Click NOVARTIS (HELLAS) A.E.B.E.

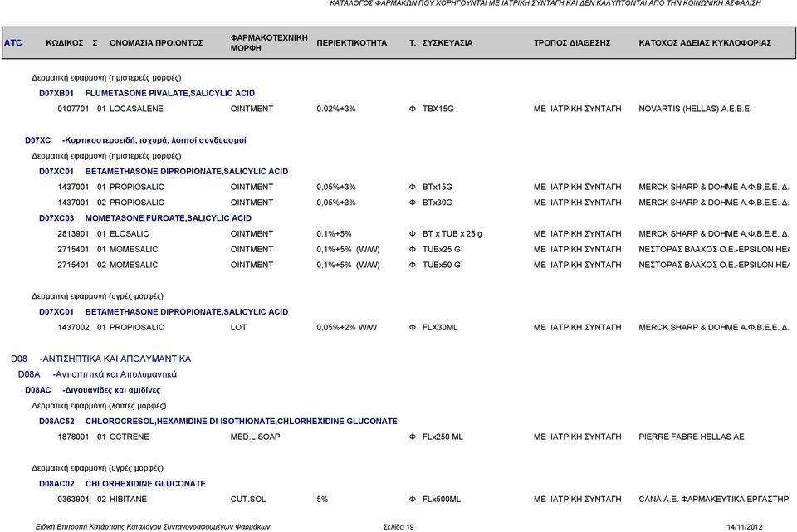tap(695, 109)
